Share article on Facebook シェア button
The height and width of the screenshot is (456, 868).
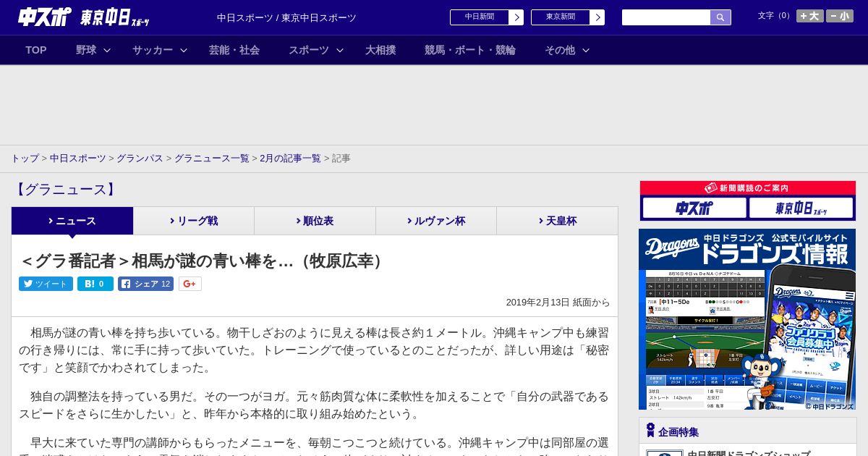145,284
